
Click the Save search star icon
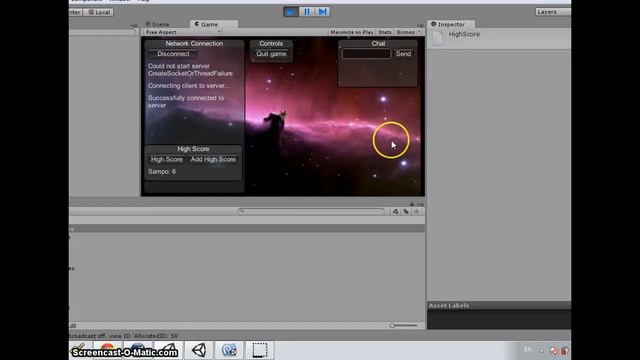pos(417,211)
